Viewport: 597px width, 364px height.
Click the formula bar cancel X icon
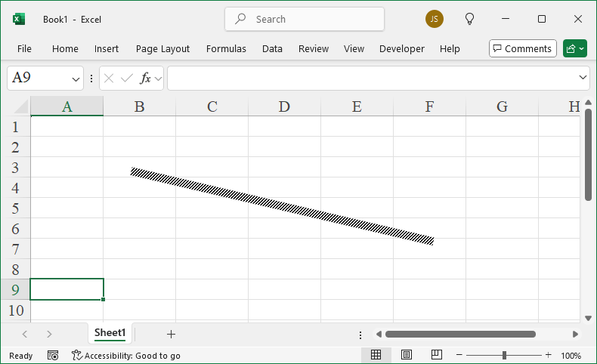(x=109, y=79)
